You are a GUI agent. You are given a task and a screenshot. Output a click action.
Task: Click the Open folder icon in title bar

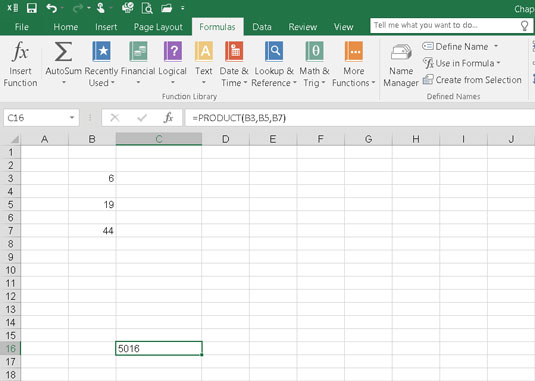167,8
